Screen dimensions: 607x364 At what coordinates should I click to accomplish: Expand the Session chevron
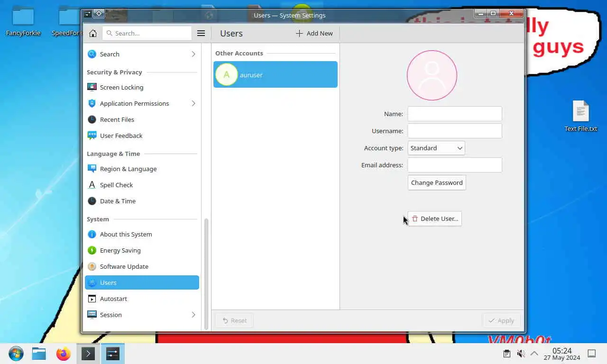coord(193,315)
